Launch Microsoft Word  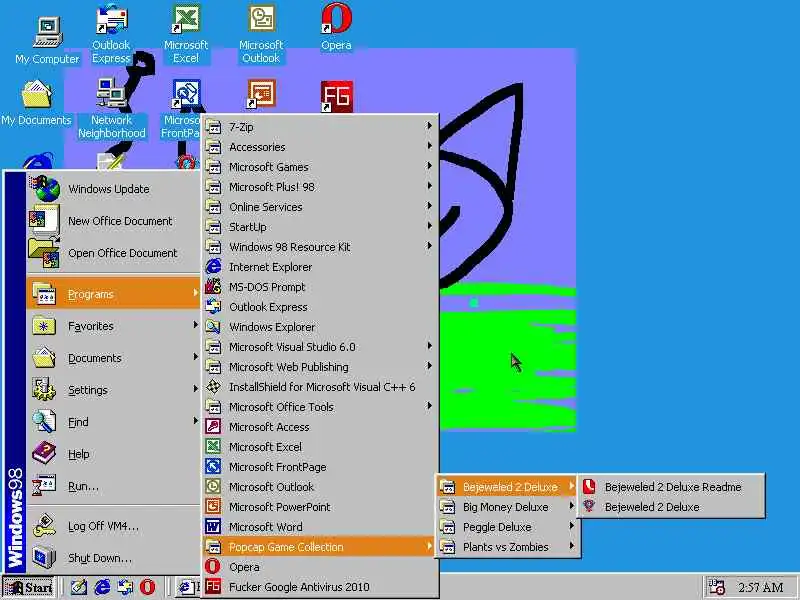[319, 527]
